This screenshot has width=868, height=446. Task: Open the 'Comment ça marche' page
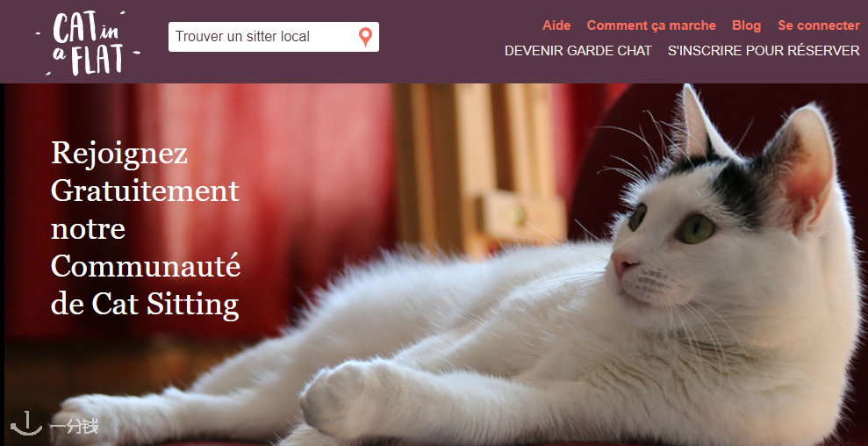[x=651, y=25]
